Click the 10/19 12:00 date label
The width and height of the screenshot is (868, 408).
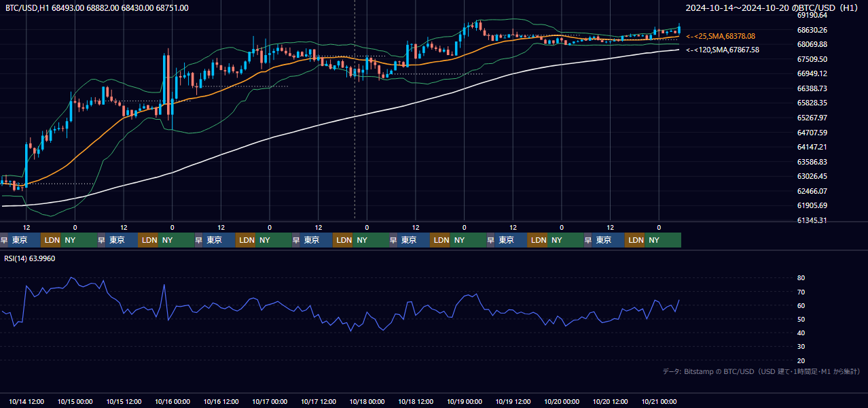click(513, 402)
